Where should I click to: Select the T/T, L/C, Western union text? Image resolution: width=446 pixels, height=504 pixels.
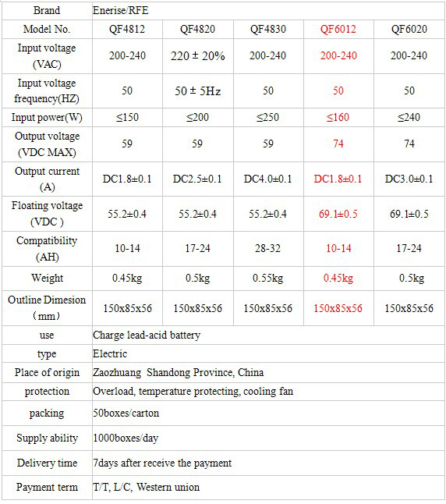click(x=147, y=488)
